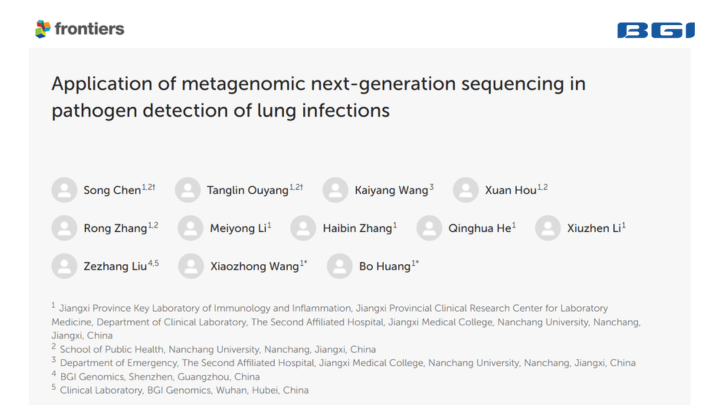The height and width of the screenshot is (405, 720).
Task: Click Xiuzhen Li's avatar icon
Action: [x=547, y=228]
